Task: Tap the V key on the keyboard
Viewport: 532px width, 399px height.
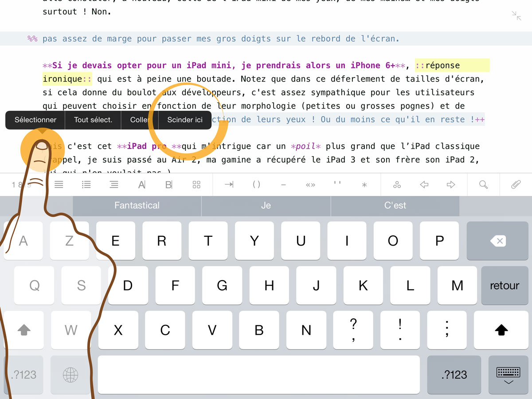Action: pyautogui.click(x=212, y=330)
